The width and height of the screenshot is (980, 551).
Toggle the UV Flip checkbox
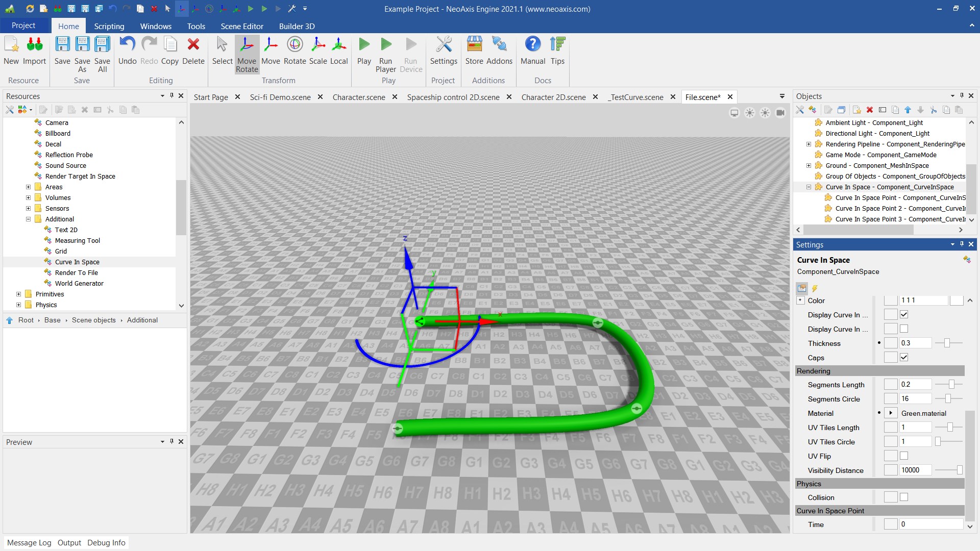(904, 456)
